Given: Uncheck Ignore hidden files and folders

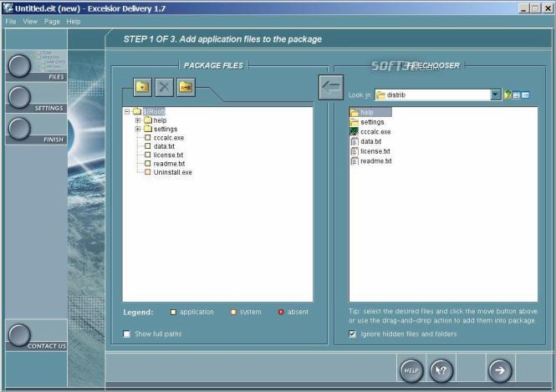Looking at the screenshot, I should coord(352,333).
